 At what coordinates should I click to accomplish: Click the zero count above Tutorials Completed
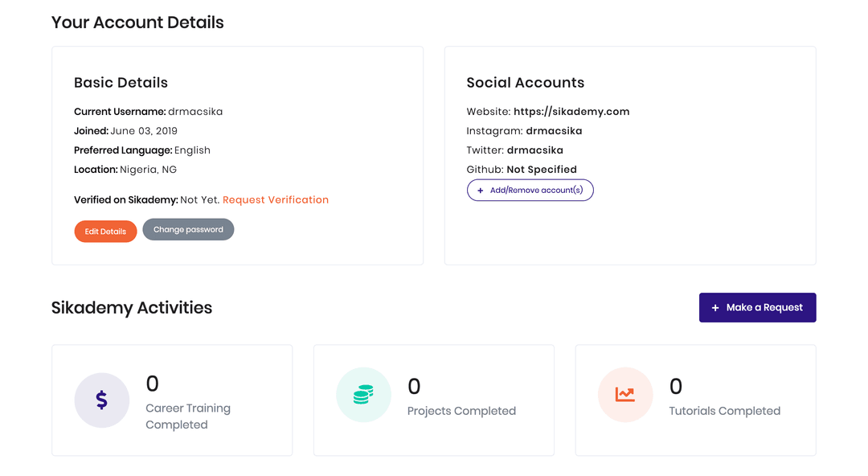click(676, 386)
